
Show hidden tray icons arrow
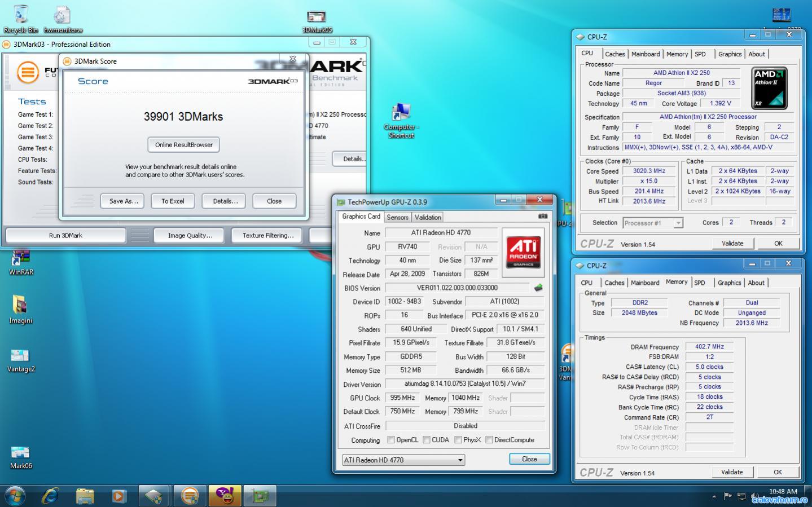click(x=714, y=497)
